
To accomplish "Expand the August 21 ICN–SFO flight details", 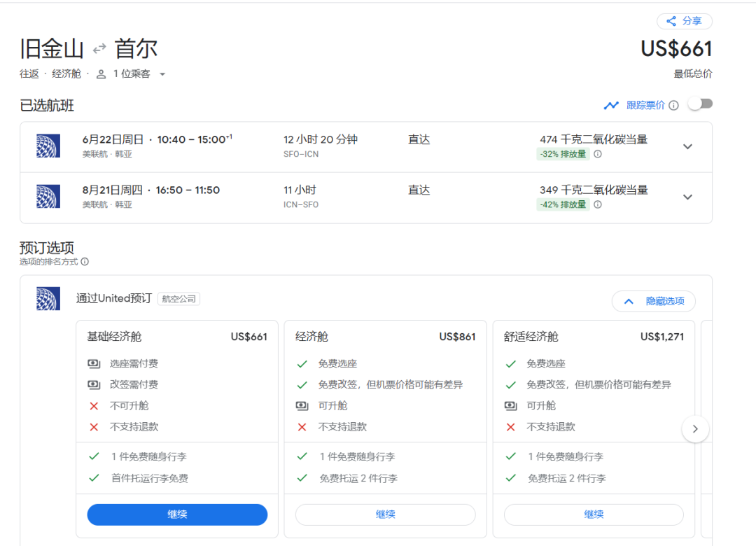I will (x=687, y=197).
